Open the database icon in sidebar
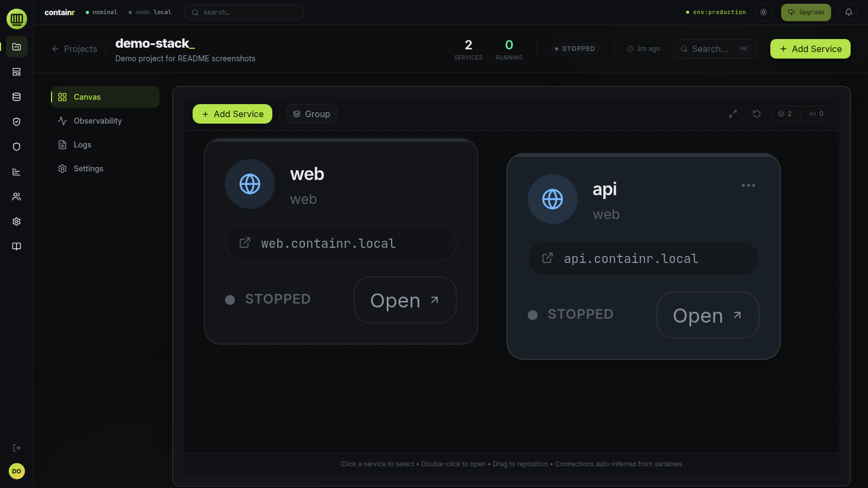The height and width of the screenshot is (488, 868). pos(17,97)
